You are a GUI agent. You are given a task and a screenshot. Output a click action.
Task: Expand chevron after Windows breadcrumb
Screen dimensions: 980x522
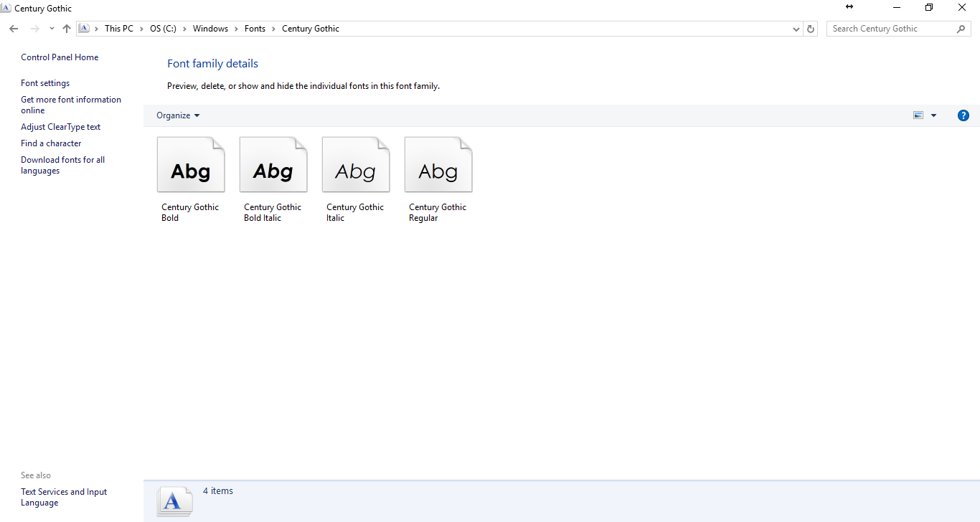[236, 29]
